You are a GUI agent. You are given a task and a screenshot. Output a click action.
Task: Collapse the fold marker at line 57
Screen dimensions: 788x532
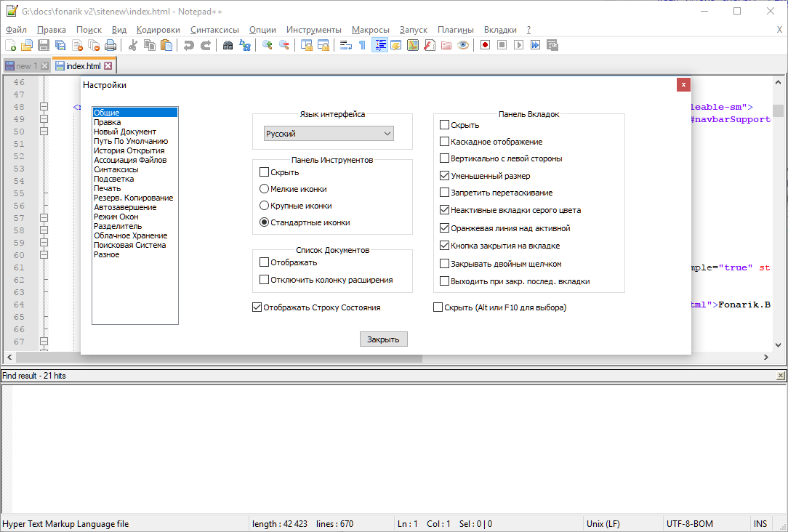(44, 218)
